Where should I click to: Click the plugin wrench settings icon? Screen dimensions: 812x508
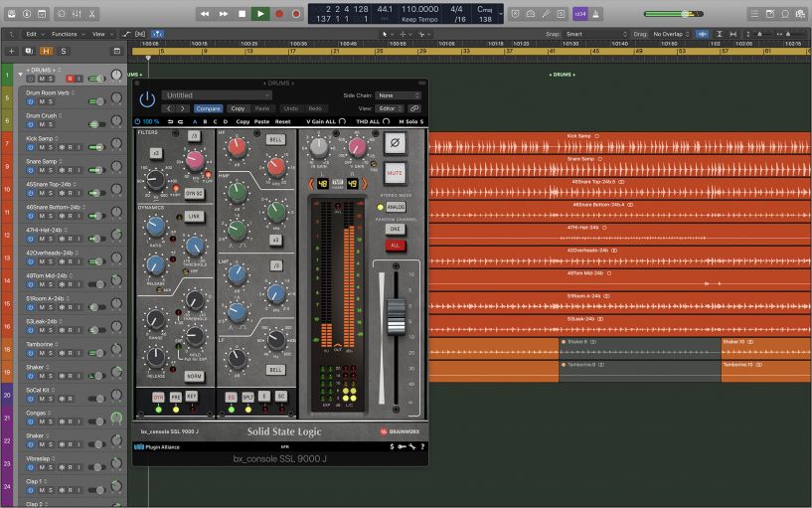pos(412,446)
